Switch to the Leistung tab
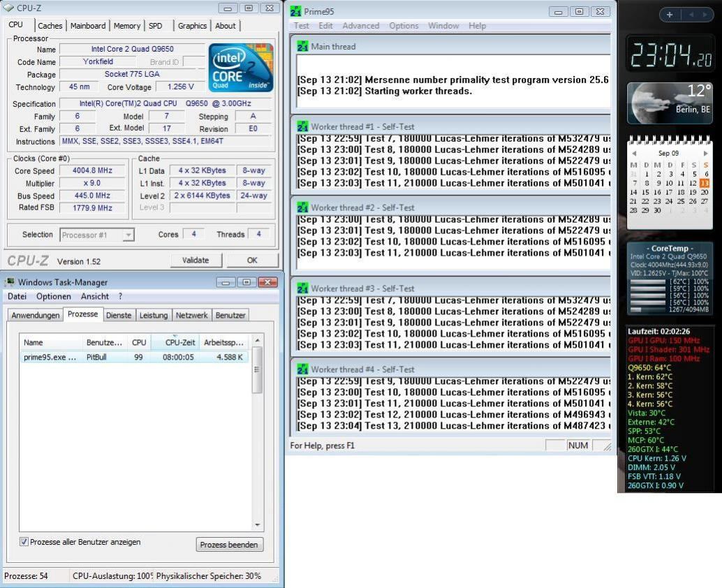 (x=154, y=316)
